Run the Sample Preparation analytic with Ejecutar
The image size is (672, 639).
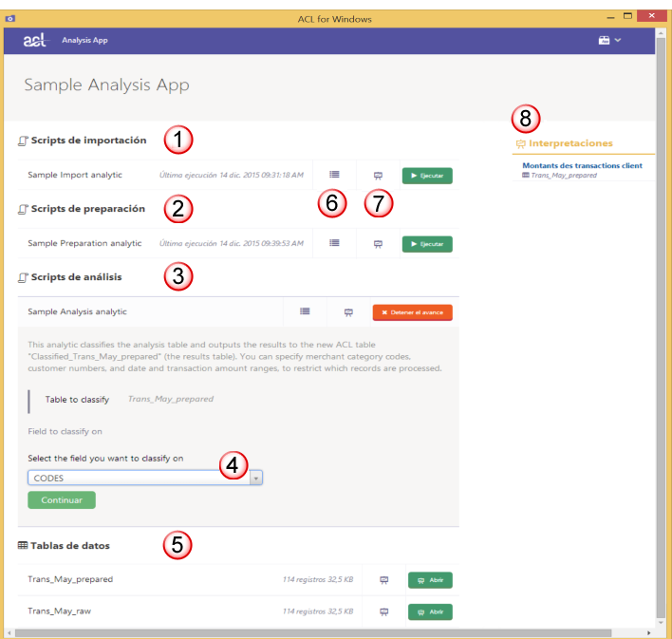[x=427, y=244]
